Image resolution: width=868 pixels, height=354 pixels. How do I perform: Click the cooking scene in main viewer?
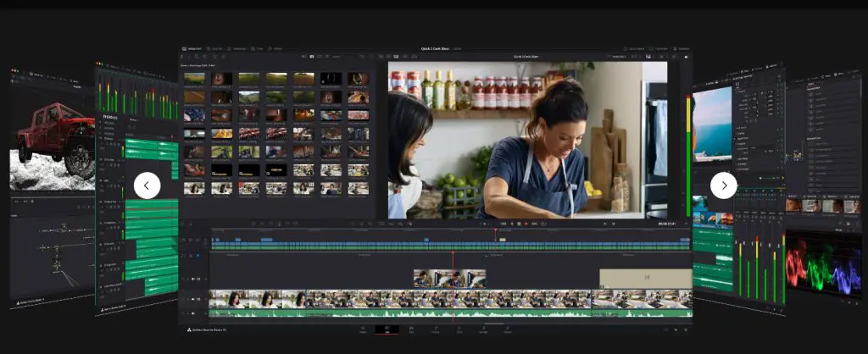pos(527,140)
